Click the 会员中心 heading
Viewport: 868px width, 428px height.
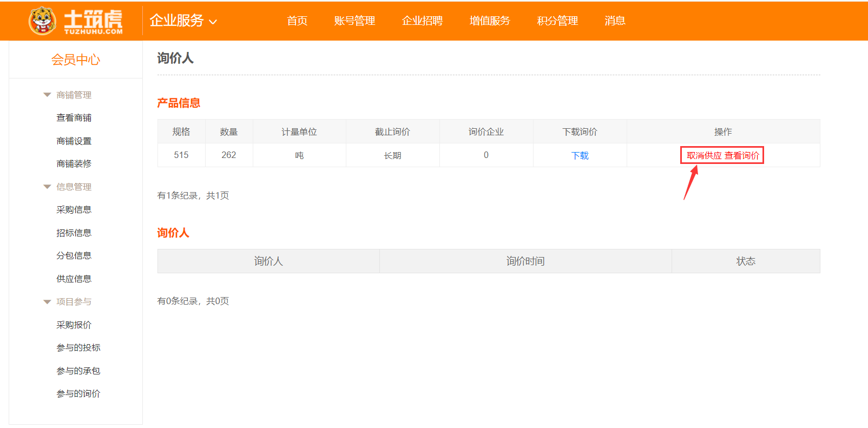pyautogui.click(x=76, y=60)
